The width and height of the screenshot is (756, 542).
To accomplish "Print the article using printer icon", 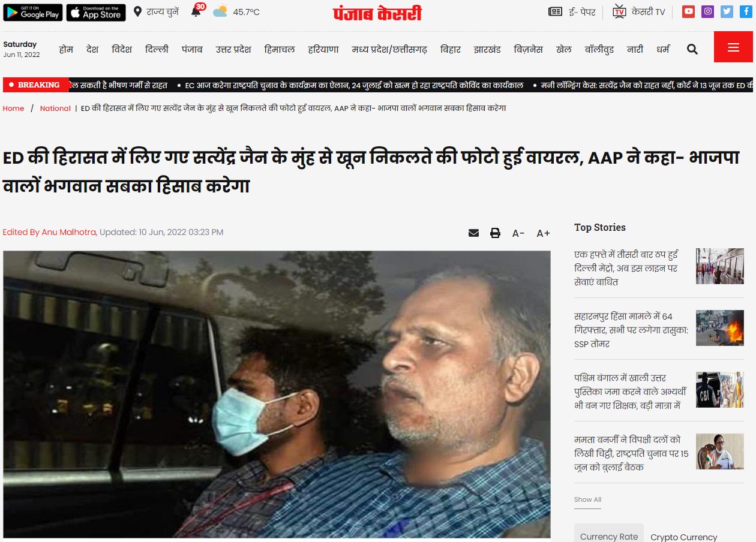I will pyautogui.click(x=495, y=233).
